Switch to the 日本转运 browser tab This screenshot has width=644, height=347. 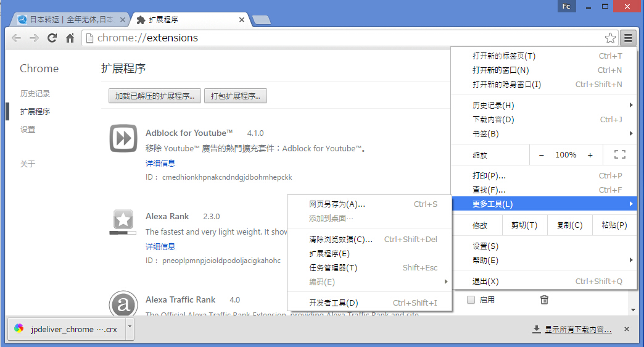pyautogui.click(x=68, y=20)
